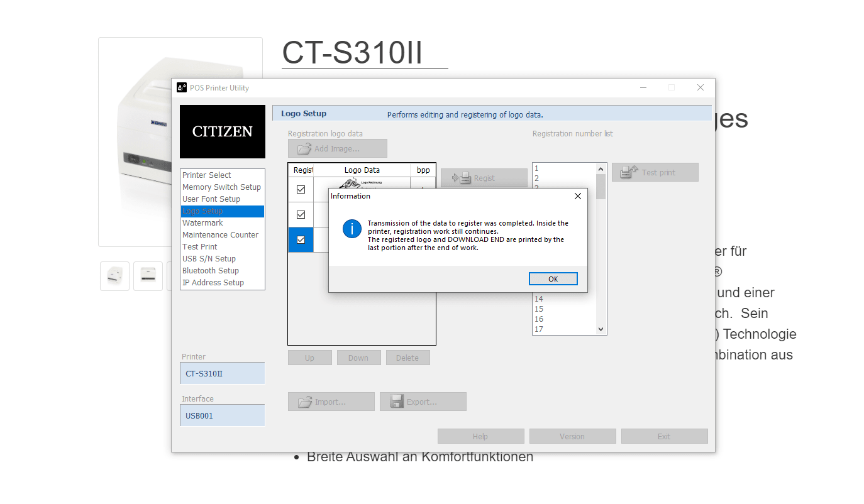Click the blue information icon in dialog
Screen dimensions: 864x504
[x=352, y=229]
